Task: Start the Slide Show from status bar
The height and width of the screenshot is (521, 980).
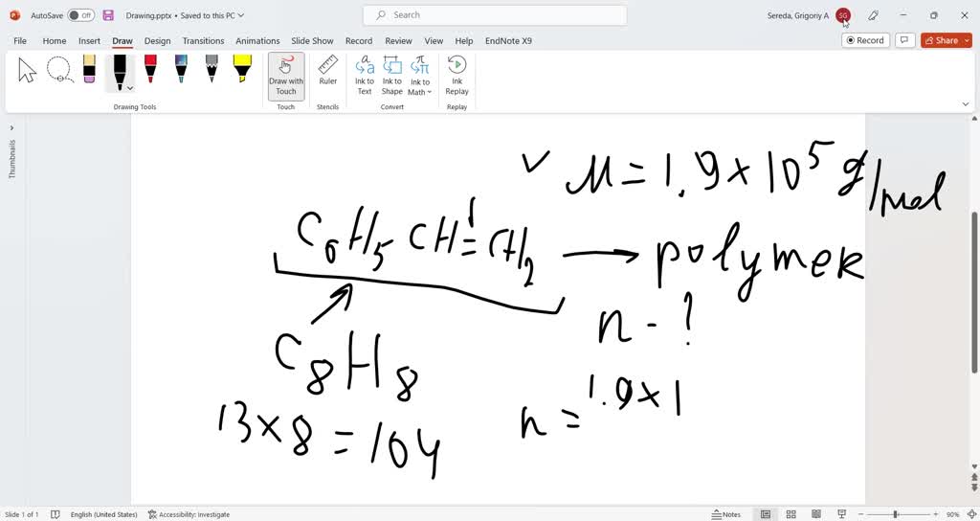Action: pos(842,514)
